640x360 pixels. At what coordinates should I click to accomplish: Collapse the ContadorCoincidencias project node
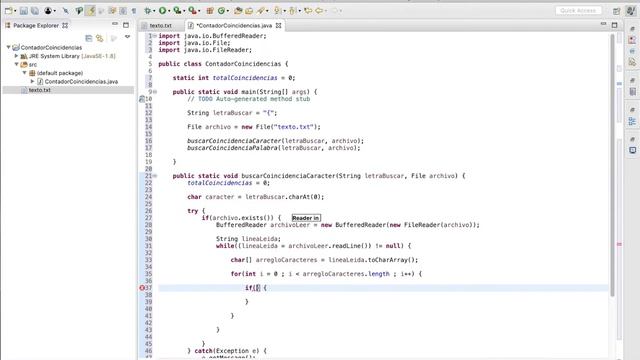[8, 47]
